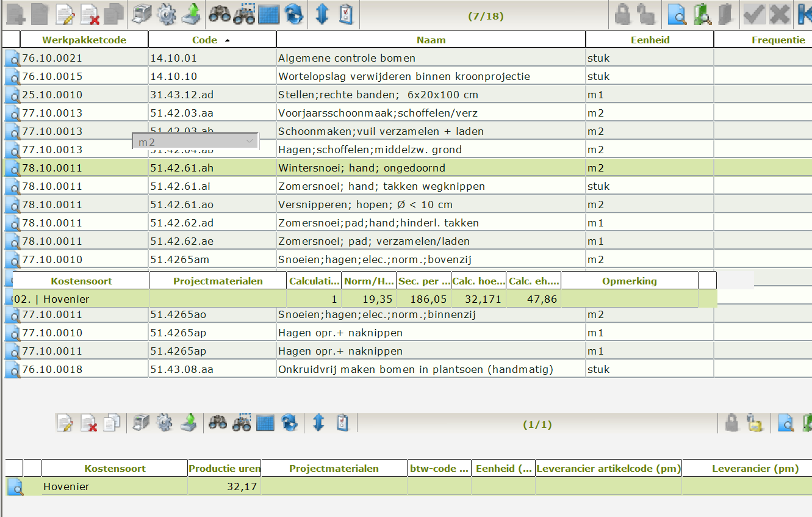This screenshot has height=517, width=812.
Task: Click the clipboard checklist icon in the (1/1) toolbar
Action: point(342,422)
